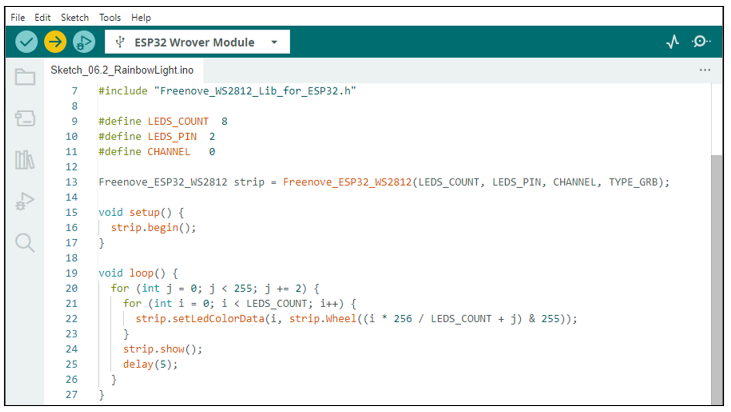Image resolution: width=731 pixels, height=412 pixels.
Task: Click line number 27 in the gutter
Action: (x=71, y=395)
